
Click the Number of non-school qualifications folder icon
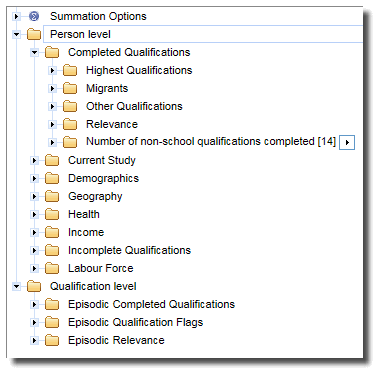tap(70, 142)
